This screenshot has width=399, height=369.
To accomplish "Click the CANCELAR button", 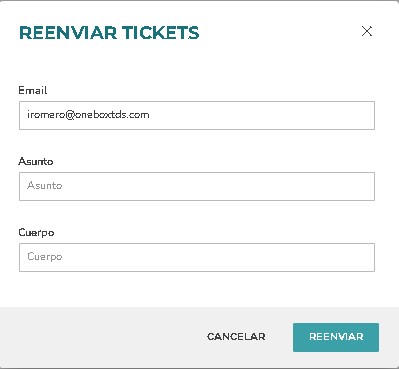I will 236,337.
